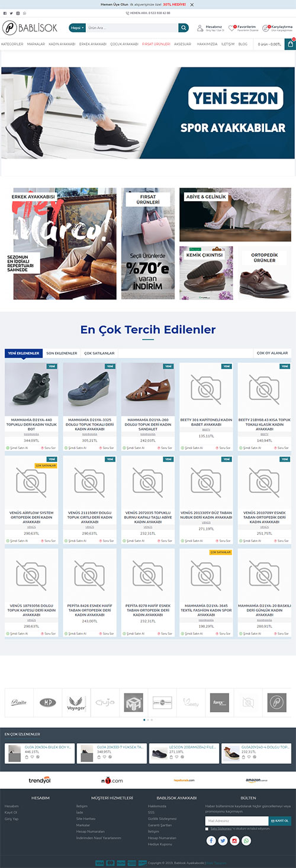
Task: Select the FIRSAT ÜRÜNLERİ menu item
Action: pos(156,44)
